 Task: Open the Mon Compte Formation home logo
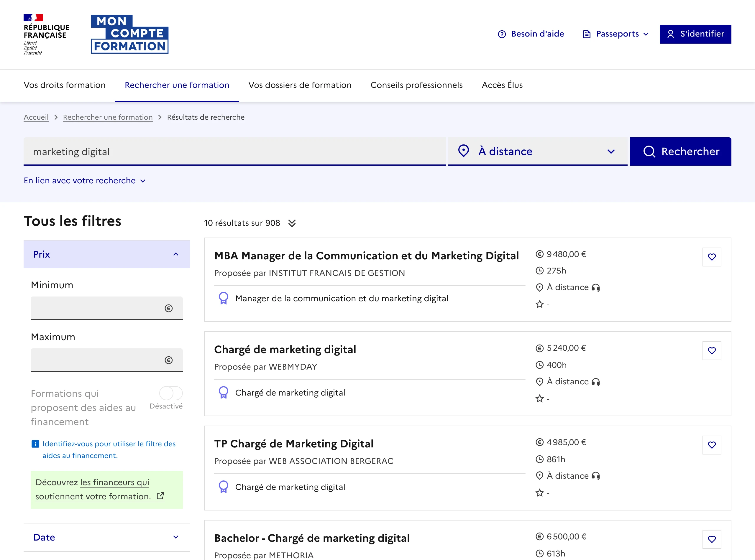click(x=129, y=34)
